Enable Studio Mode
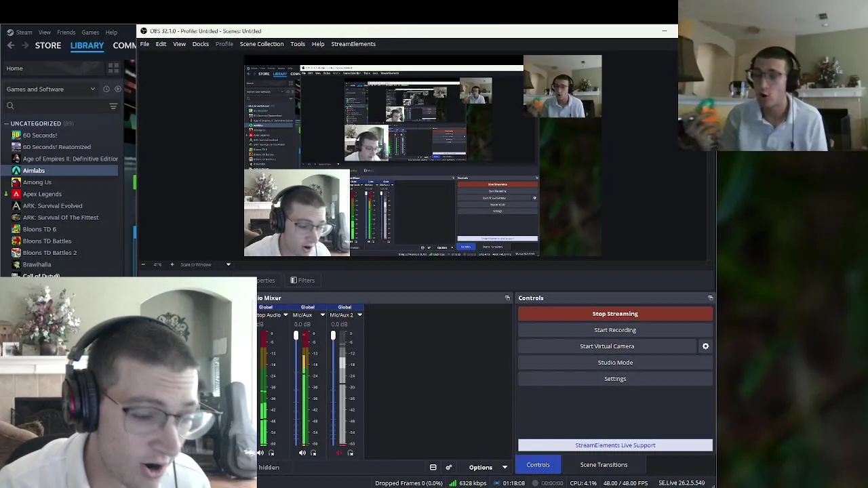 615,363
